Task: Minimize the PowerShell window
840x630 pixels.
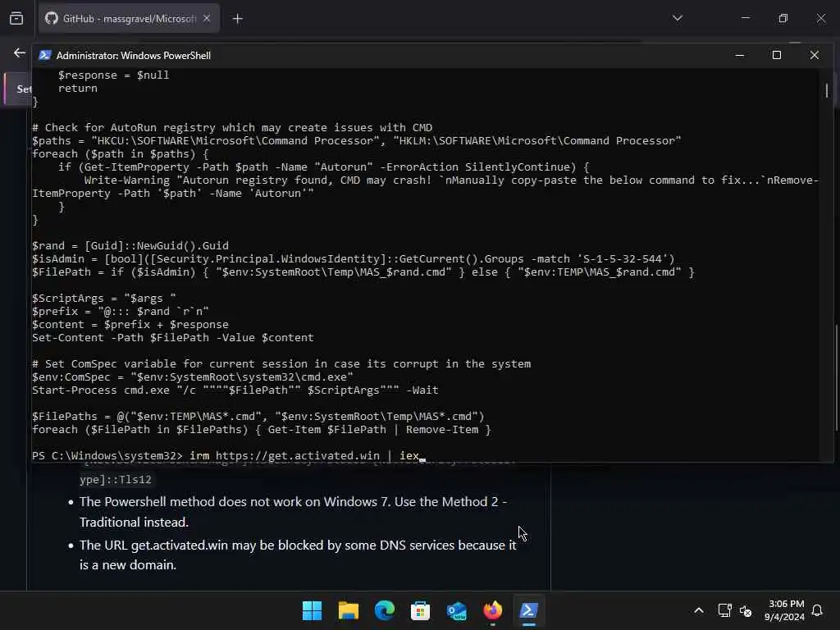Action: pos(740,55)
